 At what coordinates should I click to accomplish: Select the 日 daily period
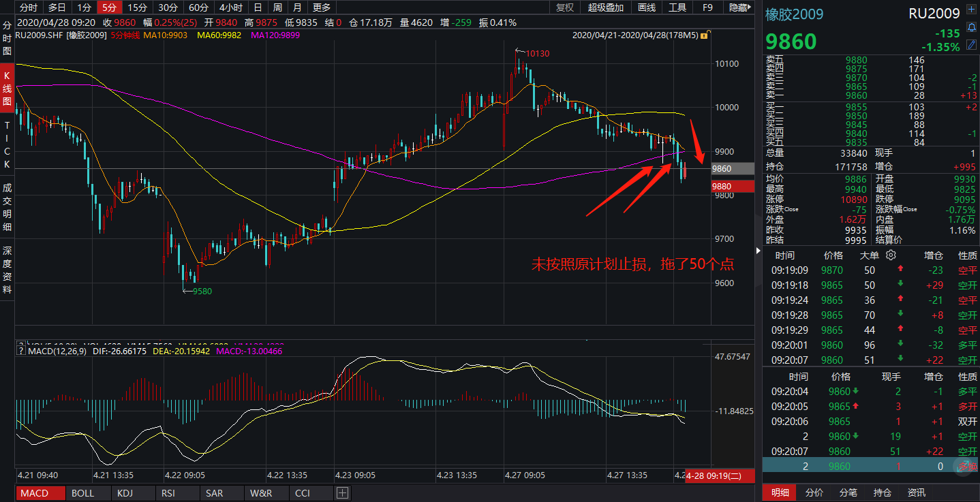[257, 7]
